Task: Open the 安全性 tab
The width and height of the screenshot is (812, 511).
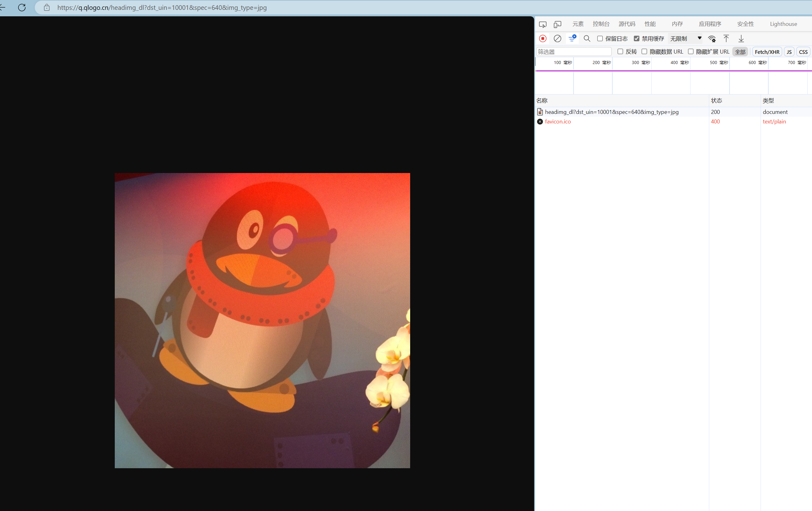Action: [745, 24]
